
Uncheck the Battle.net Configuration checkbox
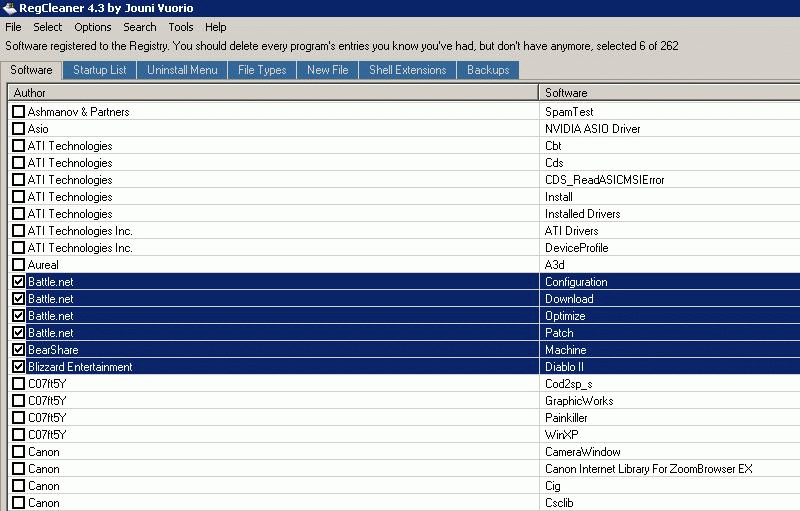18,282
